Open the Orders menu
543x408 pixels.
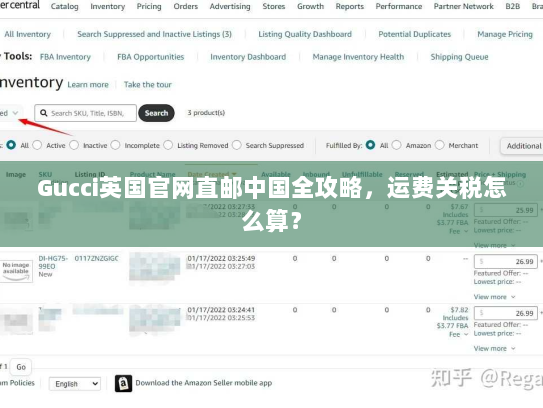coord(186,6)
